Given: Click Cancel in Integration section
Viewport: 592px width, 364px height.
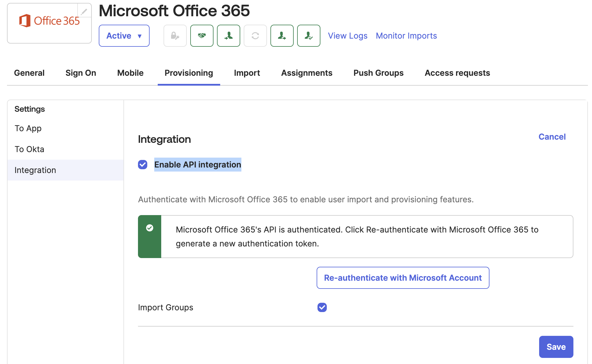Looking at the screenshot, I should click(x=552, y=137).
